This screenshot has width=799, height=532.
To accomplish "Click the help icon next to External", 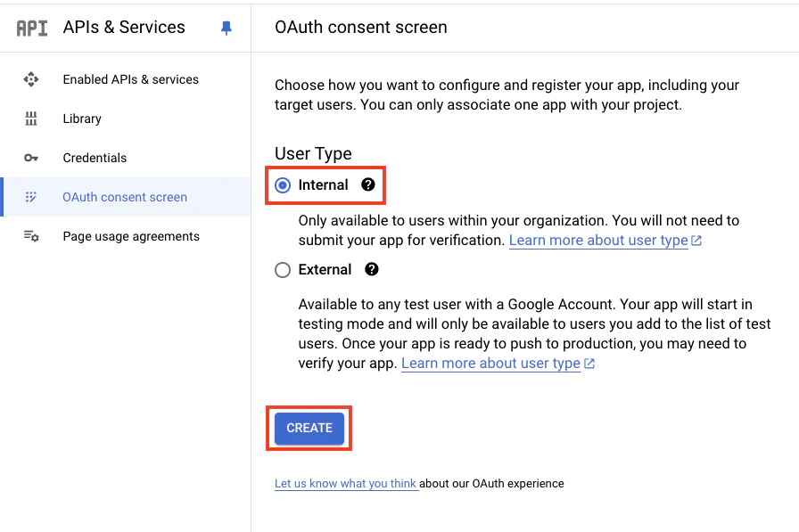I will pyautogui.click(x=372, y=269).
